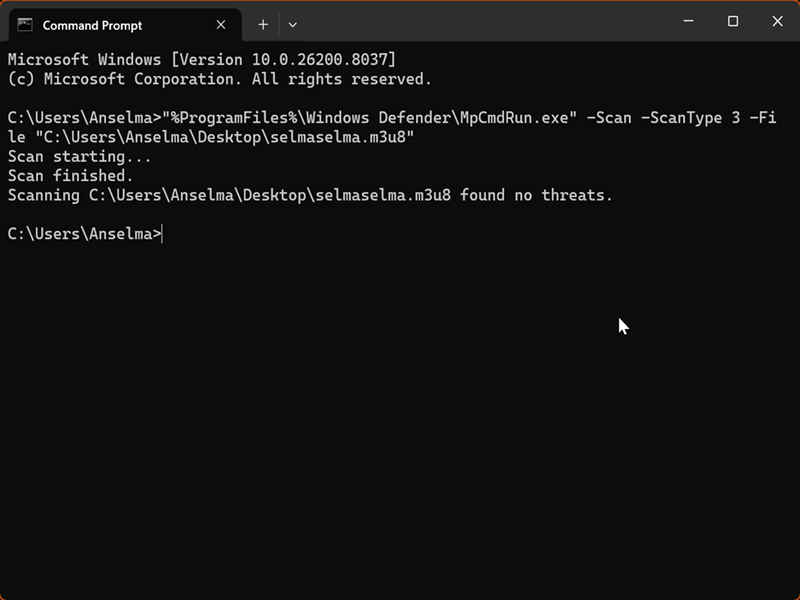
Task: Close the terminal window
Action: click(x=778, y=22)
